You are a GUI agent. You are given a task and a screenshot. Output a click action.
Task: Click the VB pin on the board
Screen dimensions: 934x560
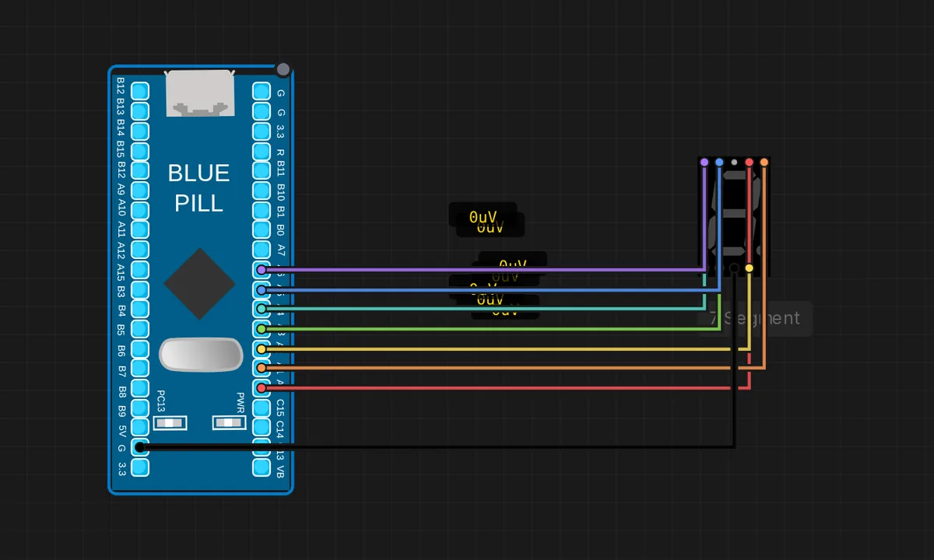(x=262, y=467)
